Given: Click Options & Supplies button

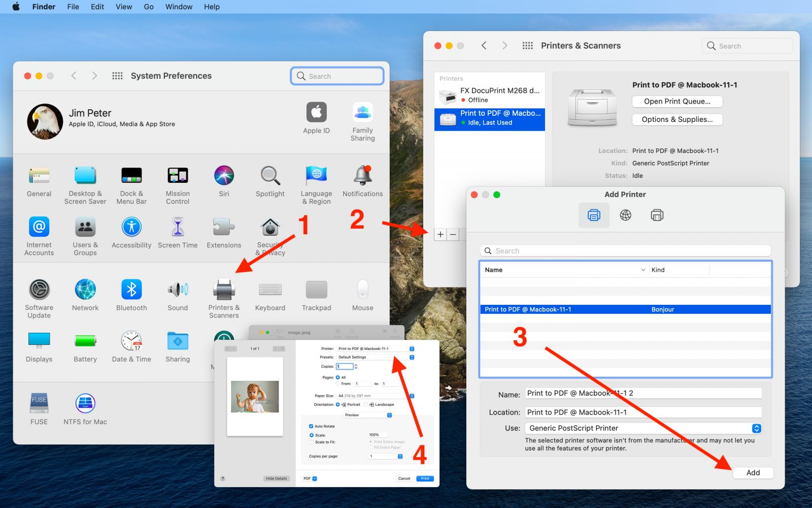Looking at the screenshot, I should [677, 119].
